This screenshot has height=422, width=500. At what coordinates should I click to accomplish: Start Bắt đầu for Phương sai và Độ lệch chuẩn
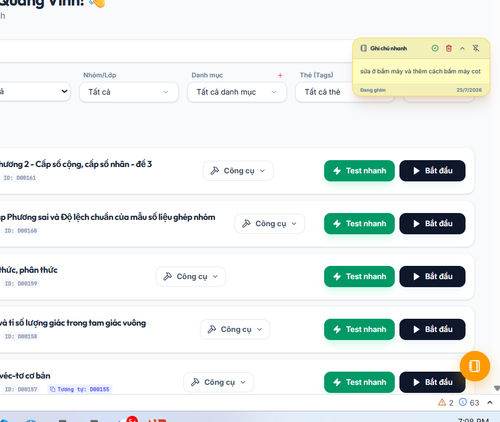pos(432,224)
